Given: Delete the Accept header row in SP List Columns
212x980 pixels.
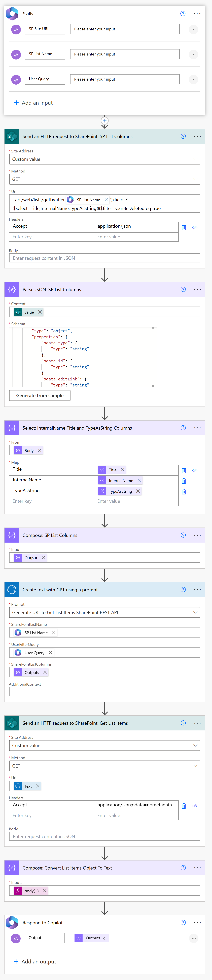Looking at the screenshot, I should coord(184,227).
